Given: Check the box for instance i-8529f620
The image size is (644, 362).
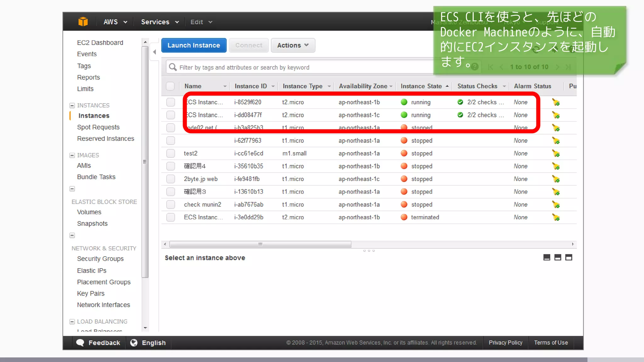Looking at the screenshot, I should coord(171,102).
